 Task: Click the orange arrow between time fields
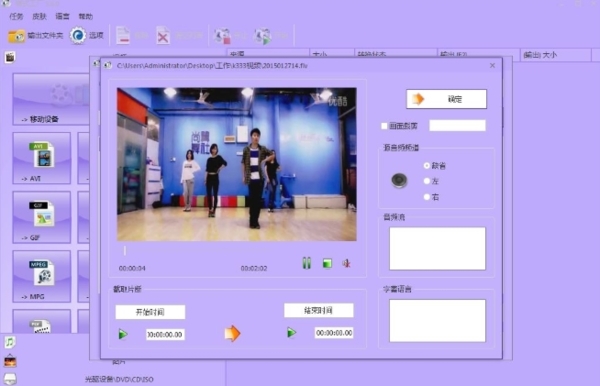coord(232,334)
